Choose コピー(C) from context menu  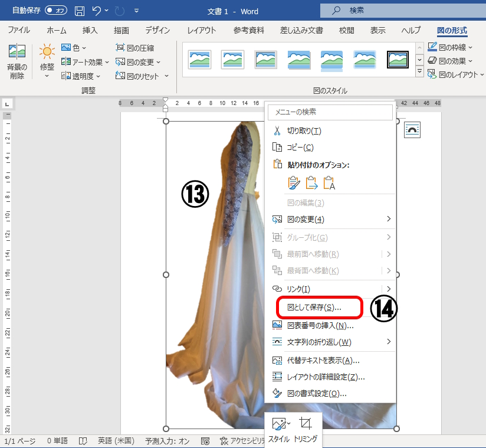click(330, 148)
